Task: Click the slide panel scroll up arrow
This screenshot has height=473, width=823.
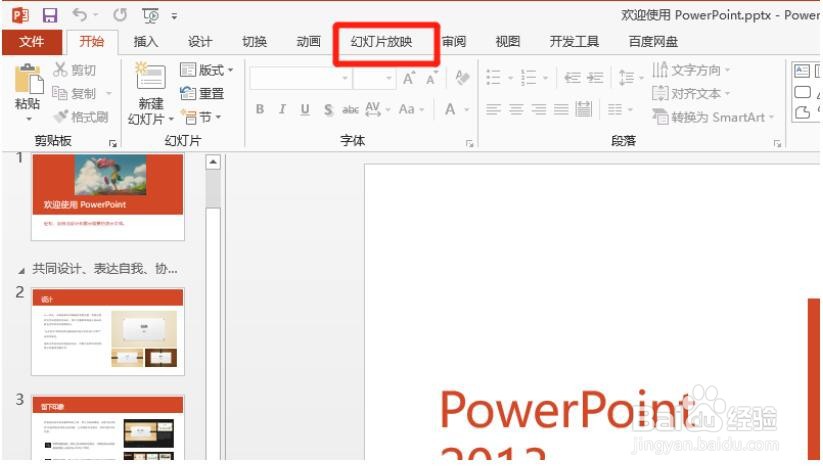Action: coord(213,162)
